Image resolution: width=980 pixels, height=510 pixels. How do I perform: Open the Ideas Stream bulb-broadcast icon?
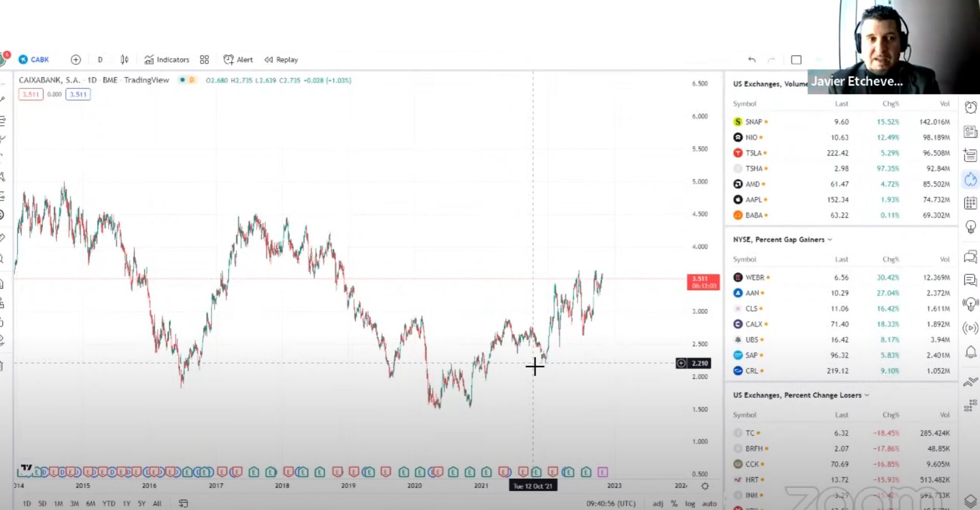[x=970, y=304]
